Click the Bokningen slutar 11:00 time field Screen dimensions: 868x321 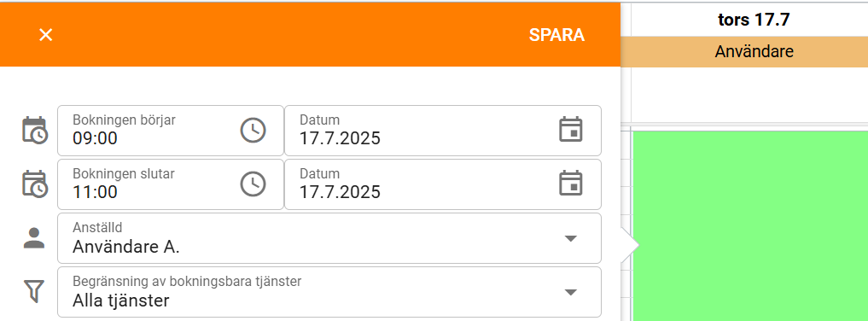171,184
